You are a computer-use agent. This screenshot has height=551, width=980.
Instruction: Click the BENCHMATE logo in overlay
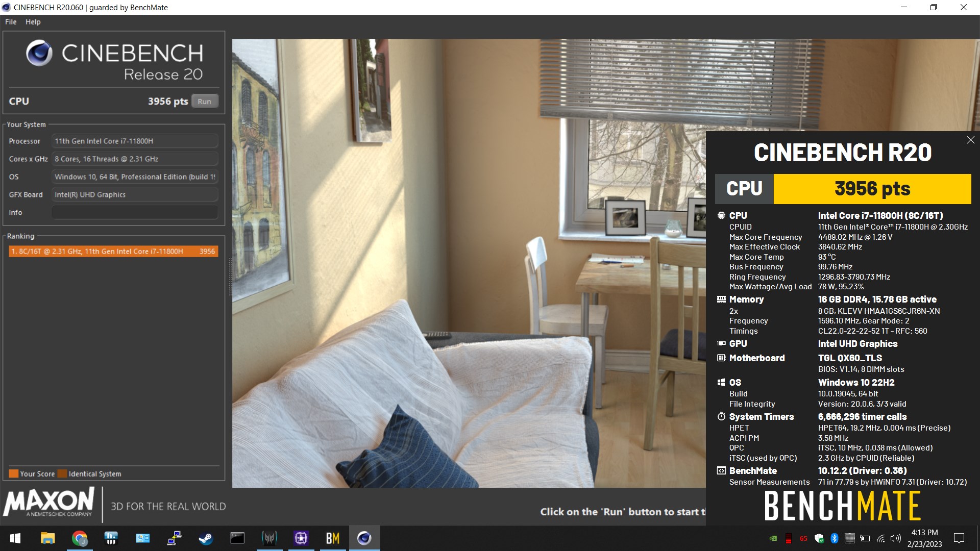(x=842, y=506)
